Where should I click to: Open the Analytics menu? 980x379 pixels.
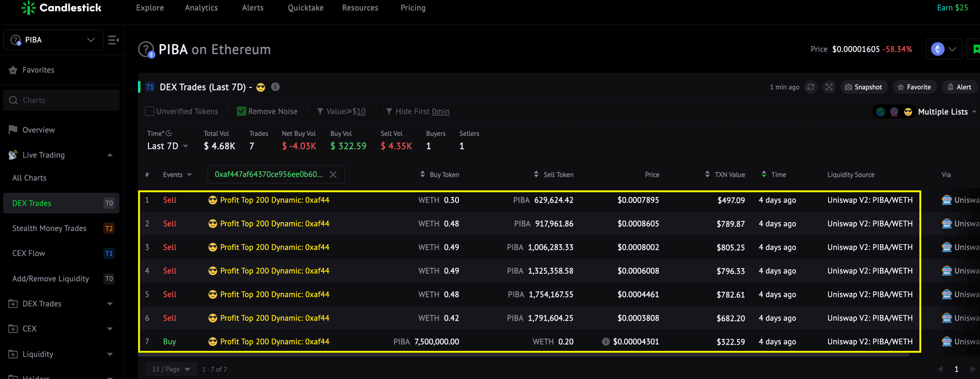[201, 8]
